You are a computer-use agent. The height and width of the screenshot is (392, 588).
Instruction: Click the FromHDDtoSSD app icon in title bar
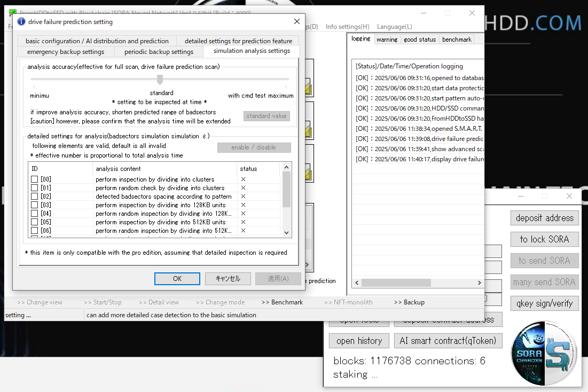point(12,13)
